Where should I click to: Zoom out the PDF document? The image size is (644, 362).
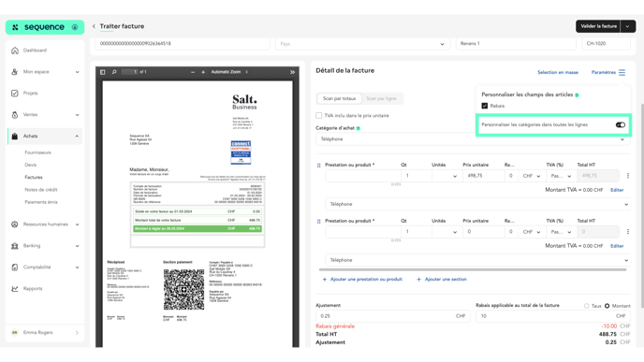click(193, 72)
